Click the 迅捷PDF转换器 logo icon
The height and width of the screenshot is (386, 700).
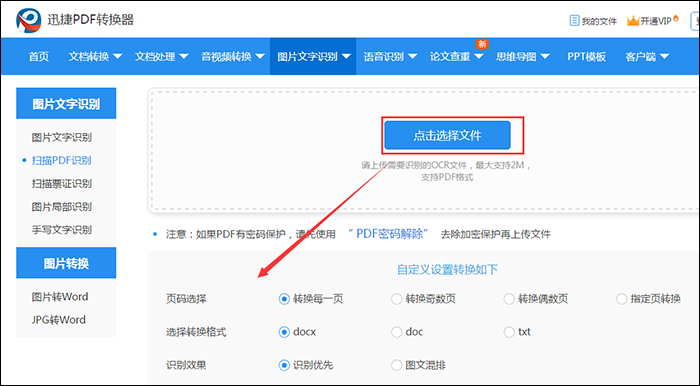(x=29, y=21)
